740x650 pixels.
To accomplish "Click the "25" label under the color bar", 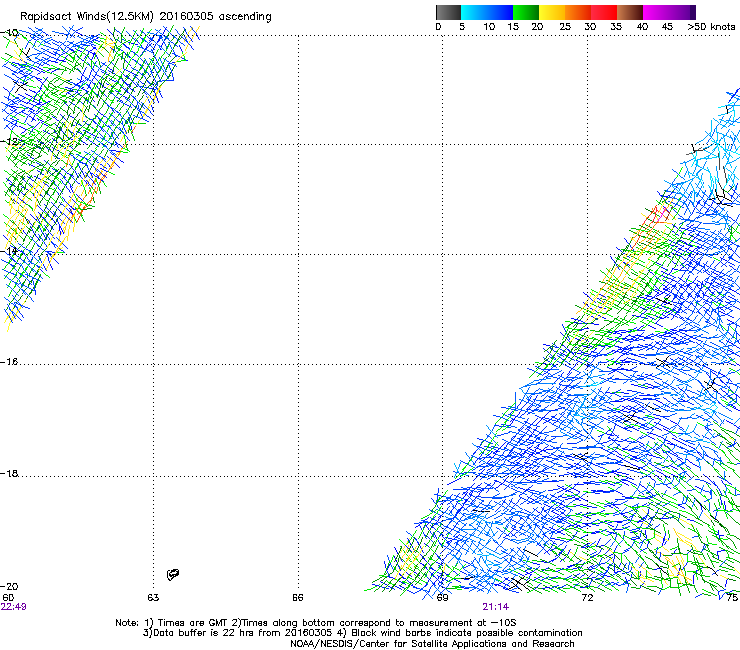I will (x=565, y=27).
